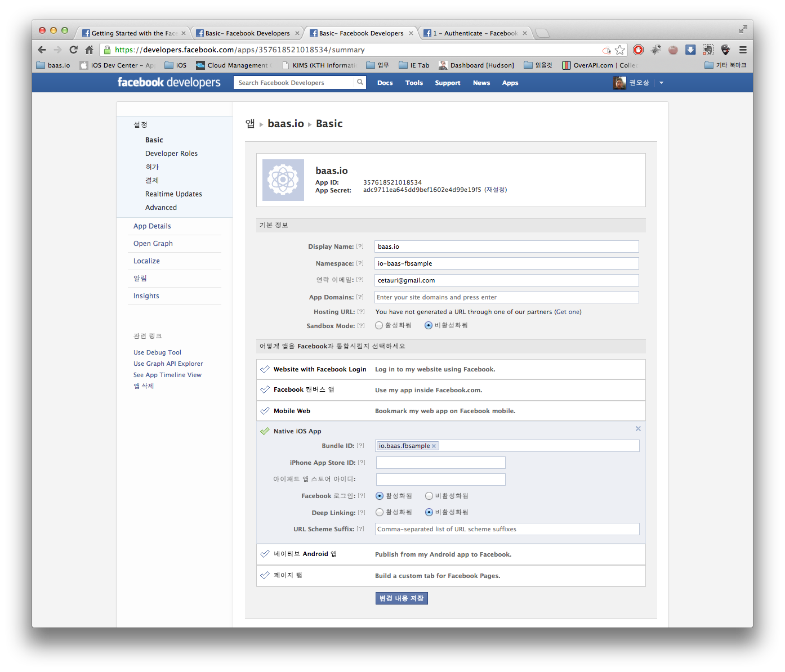The image size is (785, 672).
Task: Open the Docs menu in header
Action: [385, 83]
